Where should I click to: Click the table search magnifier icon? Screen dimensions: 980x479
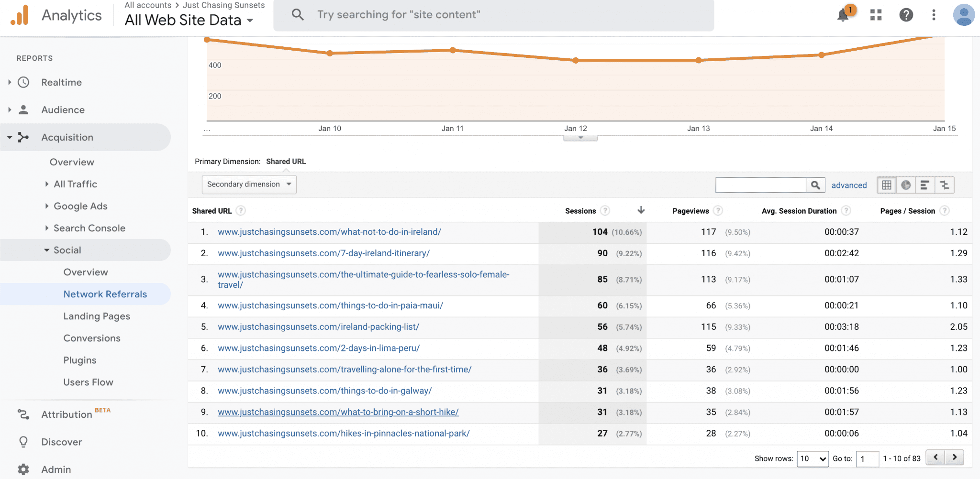pyautogui.click(x=815, y=185)
